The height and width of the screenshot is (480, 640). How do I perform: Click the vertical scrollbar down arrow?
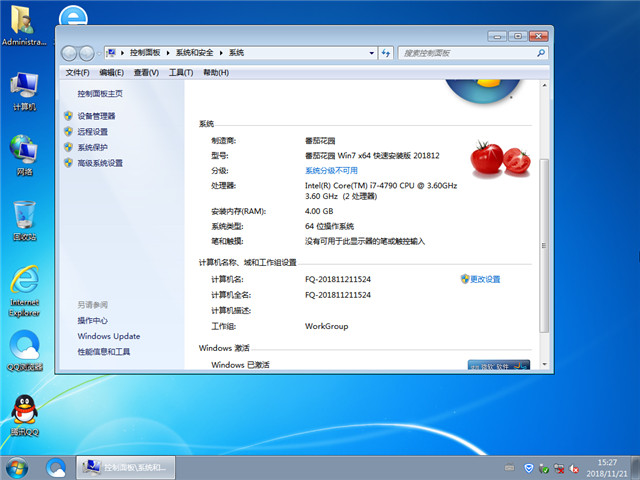click(x=544, y=364)
